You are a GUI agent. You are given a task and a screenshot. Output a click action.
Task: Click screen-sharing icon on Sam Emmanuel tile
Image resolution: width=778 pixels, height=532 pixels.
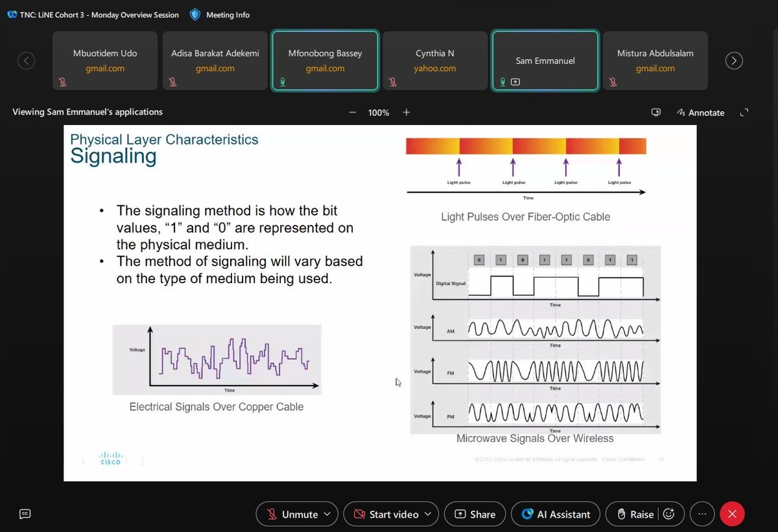click(x=515, y=82)
